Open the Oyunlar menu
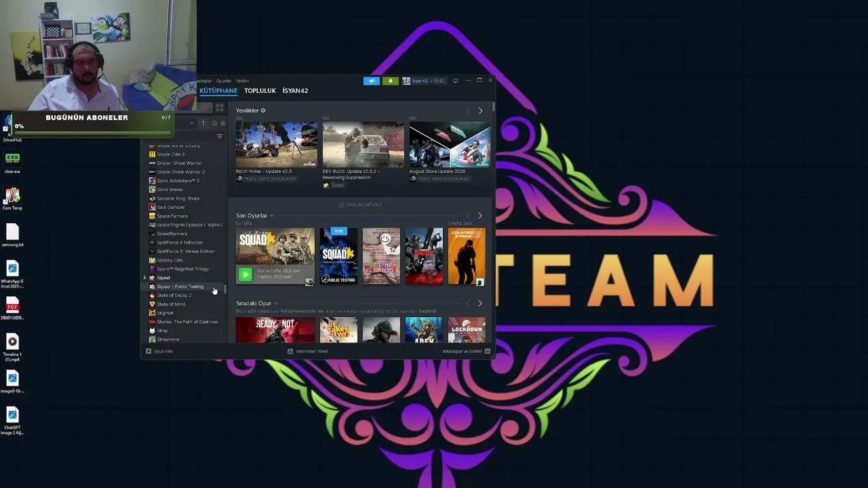Screen dimensions: 868x488 point(223,81)
